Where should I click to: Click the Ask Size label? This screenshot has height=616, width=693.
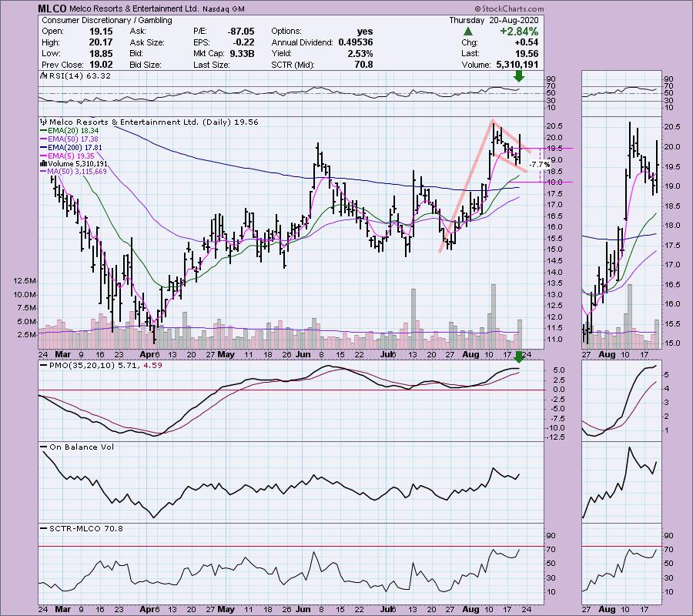pyautogui.click(x=147, y=42)
